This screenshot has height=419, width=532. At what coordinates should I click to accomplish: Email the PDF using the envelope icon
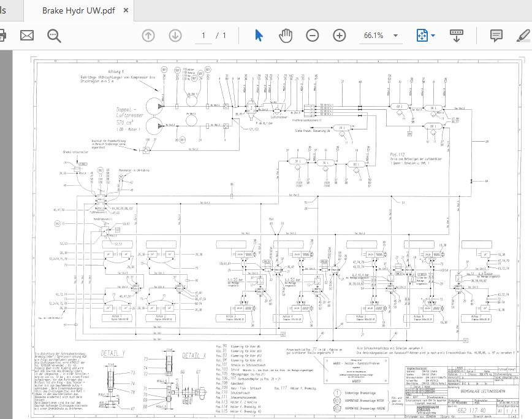point(26,35)
